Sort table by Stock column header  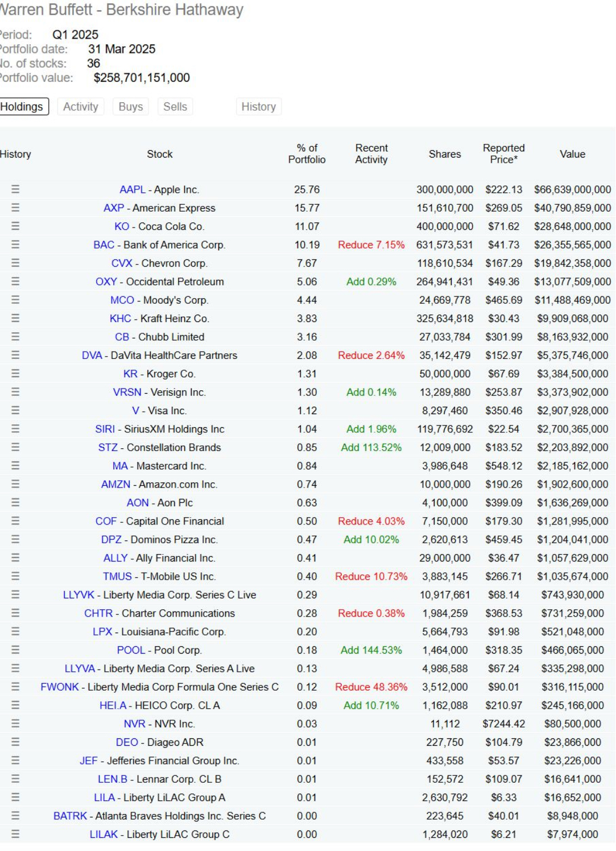(160, 154)
